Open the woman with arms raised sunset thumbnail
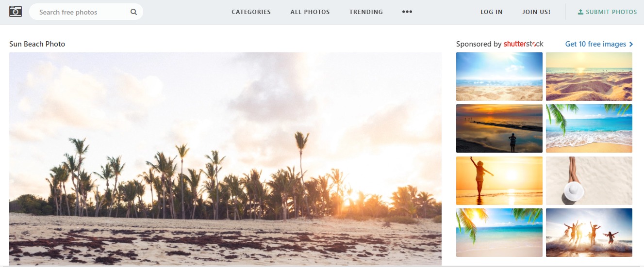This screenshot has width=644, height=267. pos(499,181)
